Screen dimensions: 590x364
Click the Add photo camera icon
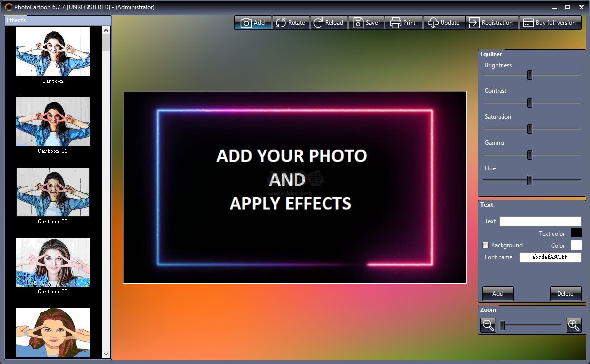[246, 23]
